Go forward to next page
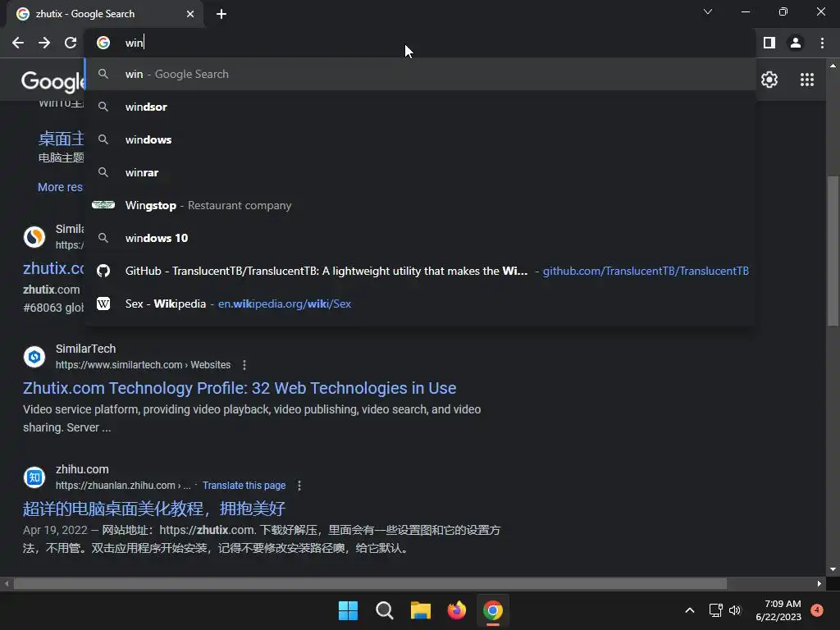This screenshot has height=630, width=840. click(x=44, y=43)
